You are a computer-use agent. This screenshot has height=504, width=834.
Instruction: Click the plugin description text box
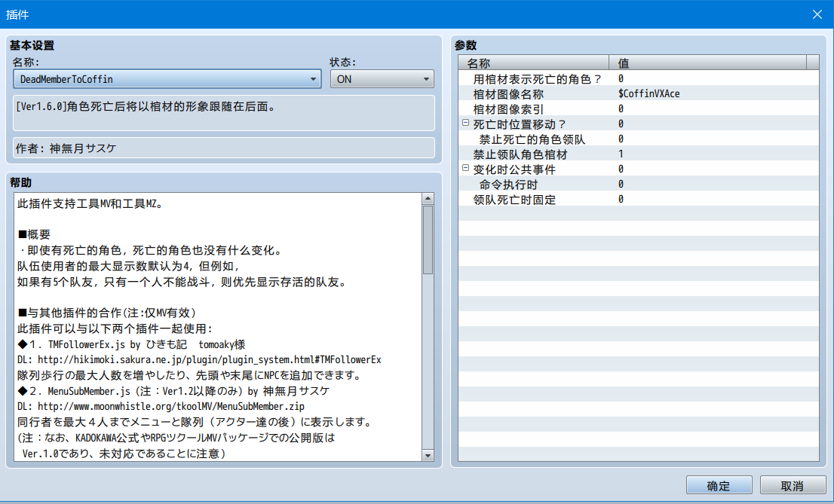click(x=224, y=113)
